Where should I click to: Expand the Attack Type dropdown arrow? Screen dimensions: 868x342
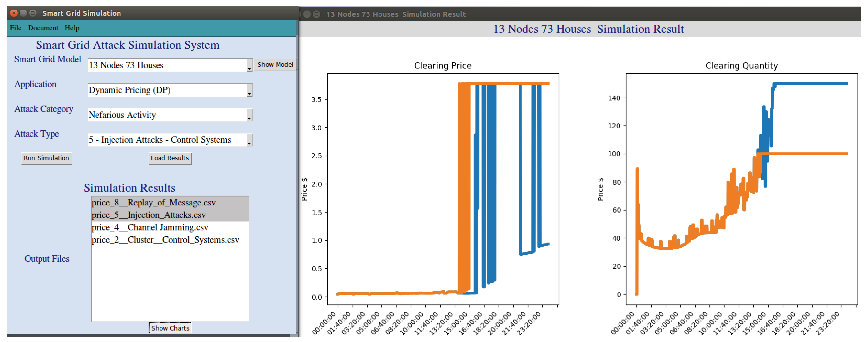point(249,140)
